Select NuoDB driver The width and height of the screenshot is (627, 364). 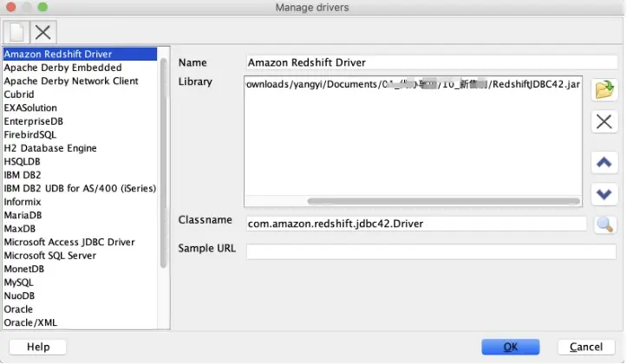coord(80,296)
